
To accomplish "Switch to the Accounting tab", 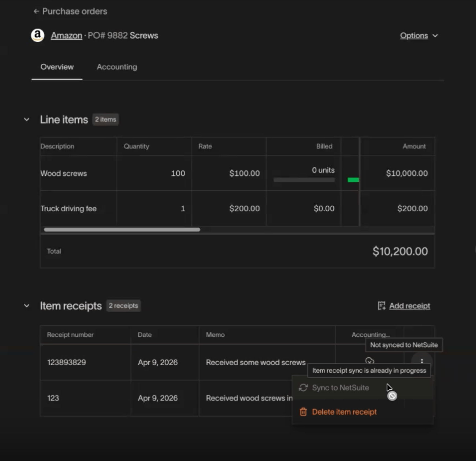I will coord(117,67).
